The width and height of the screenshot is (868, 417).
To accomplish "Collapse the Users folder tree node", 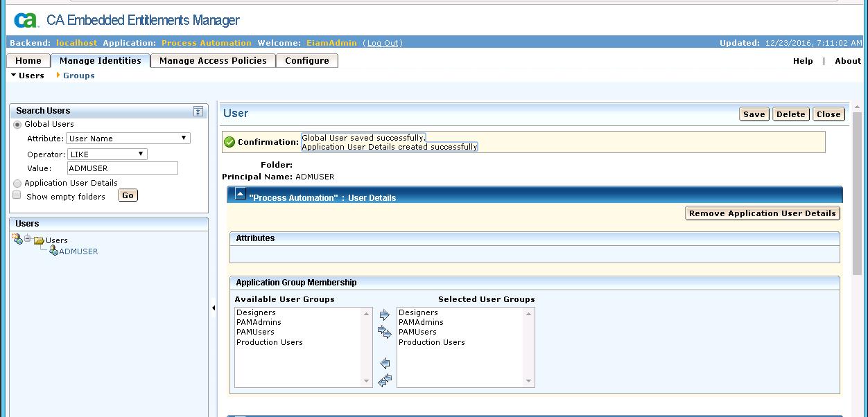I will click(28, 239).
